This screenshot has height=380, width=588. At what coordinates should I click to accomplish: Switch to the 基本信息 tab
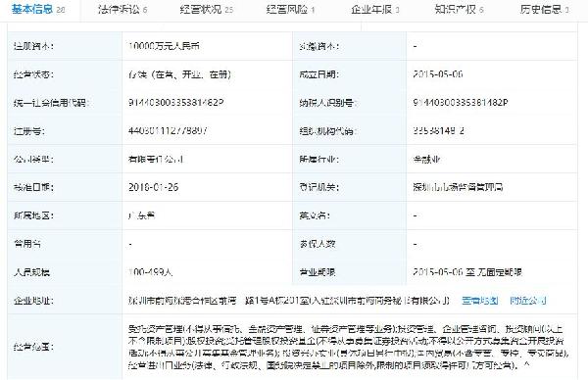[x=38, y=10]
